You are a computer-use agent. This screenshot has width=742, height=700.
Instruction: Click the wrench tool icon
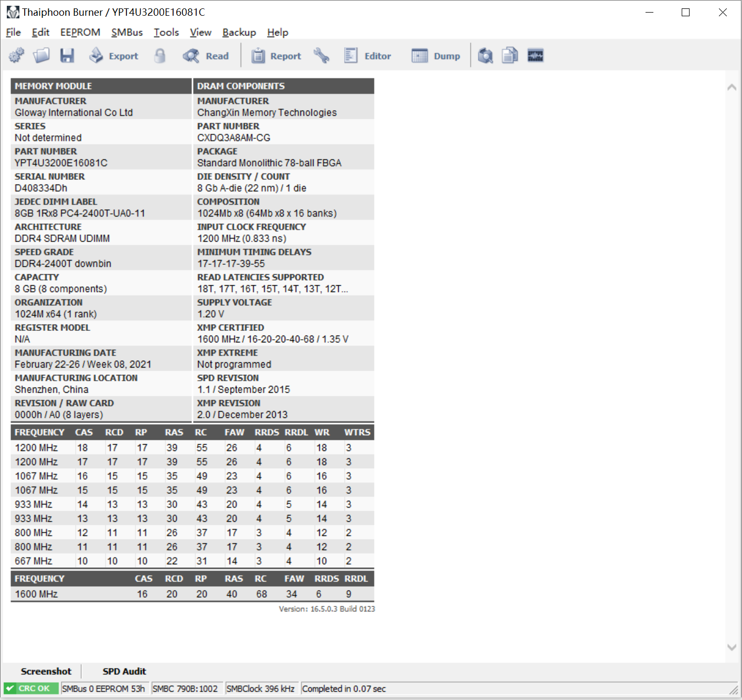point(321,56)
